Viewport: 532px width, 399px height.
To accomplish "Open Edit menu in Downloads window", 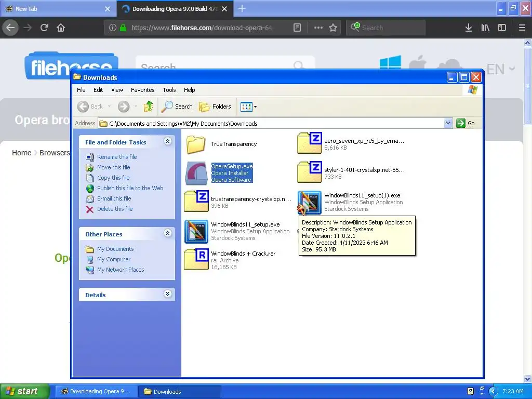I will coord(98,90).
